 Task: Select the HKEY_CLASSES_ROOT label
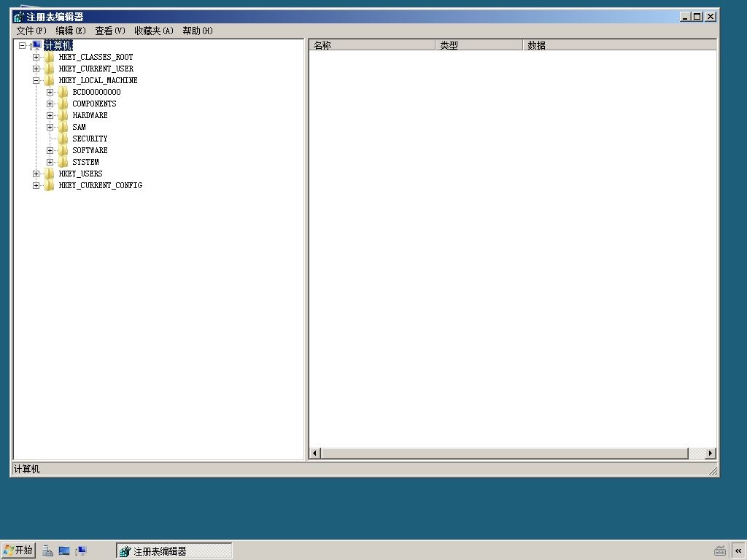[96, 57]
